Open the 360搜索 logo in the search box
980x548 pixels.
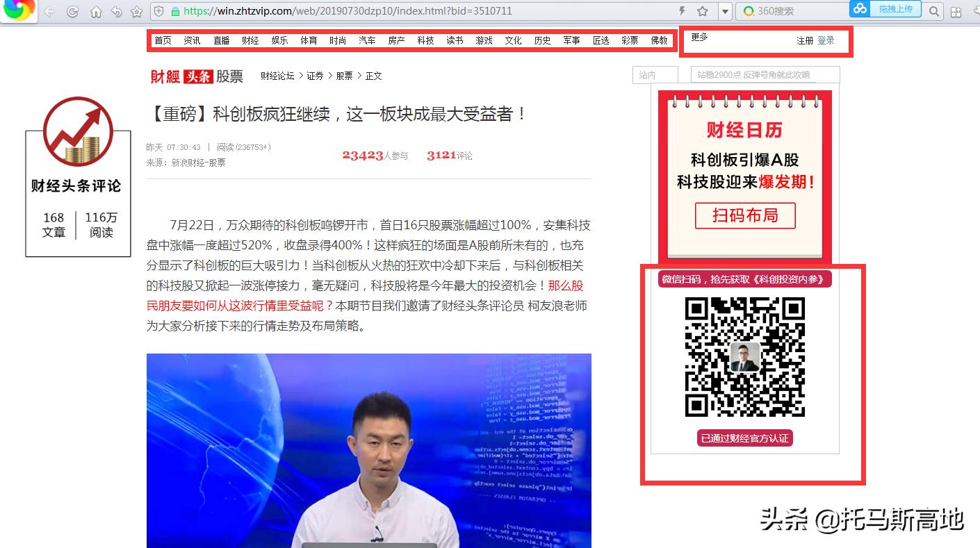click(x=750, y=10)
